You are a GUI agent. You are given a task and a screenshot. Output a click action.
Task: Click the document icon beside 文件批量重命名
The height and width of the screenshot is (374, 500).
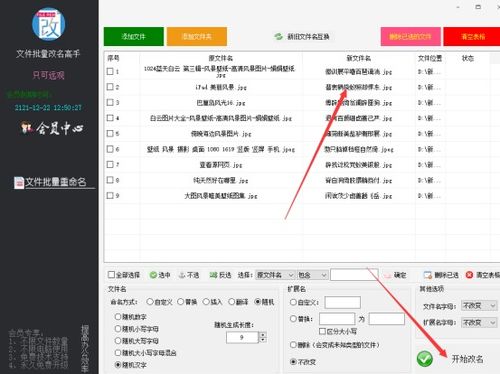[19, 182]
